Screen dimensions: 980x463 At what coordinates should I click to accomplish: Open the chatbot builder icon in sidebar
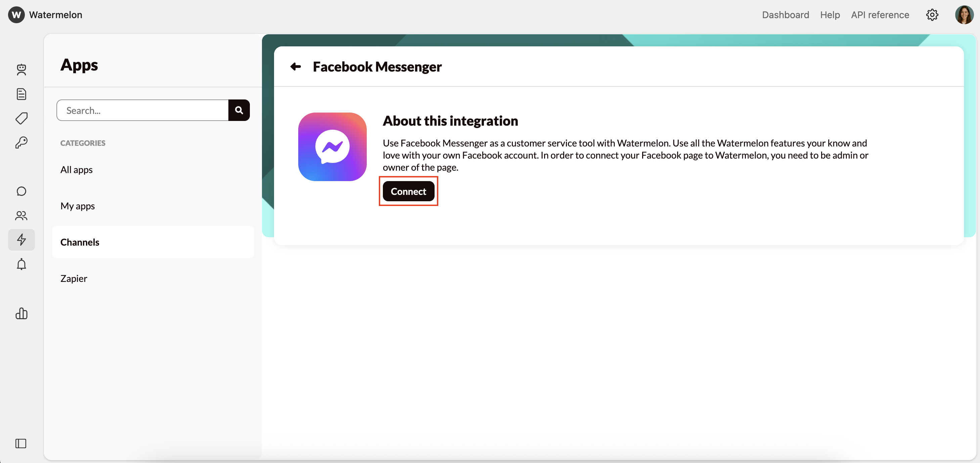tap(21, 70)
